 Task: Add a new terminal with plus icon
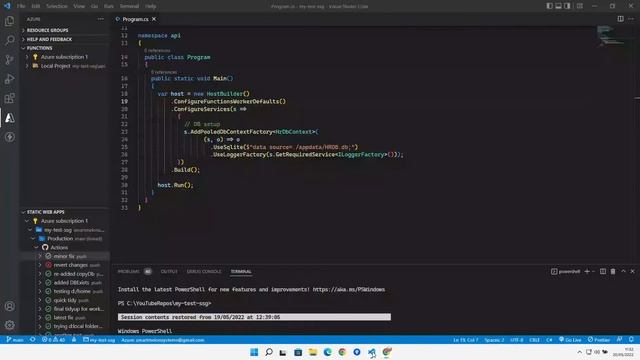pyautogui.click(x=587, y=271)
